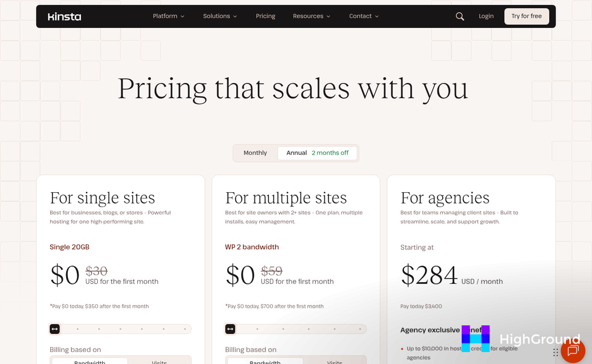
Task: Click the Login link
Action: 486,16
